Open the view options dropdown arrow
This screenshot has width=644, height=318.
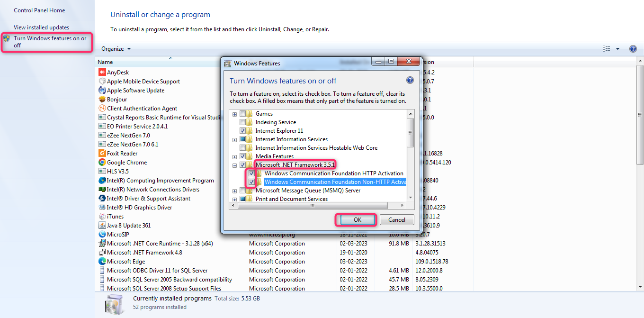pyautogui.click(x=617, y=49)
